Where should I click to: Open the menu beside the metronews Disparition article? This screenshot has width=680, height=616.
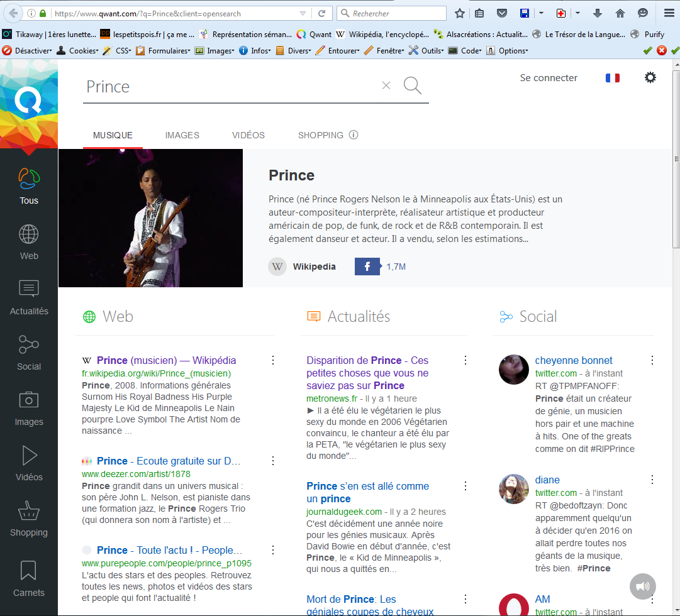[465, 360]
